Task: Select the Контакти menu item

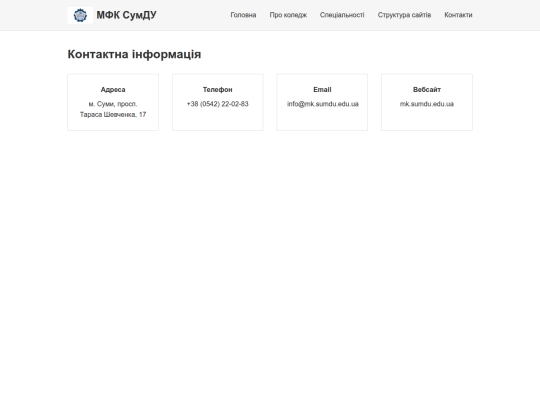Action: tap(458, 15)
